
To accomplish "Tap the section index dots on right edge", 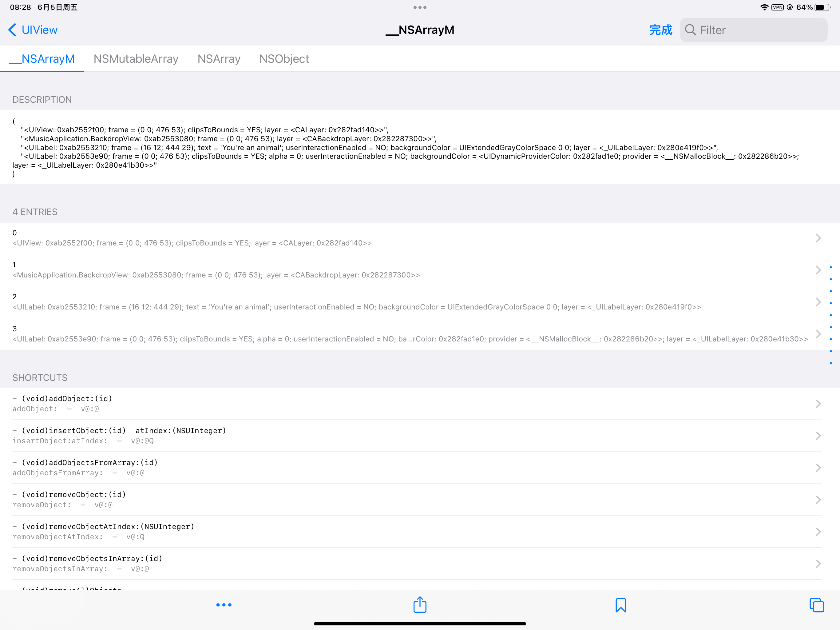I will [831, 315].
